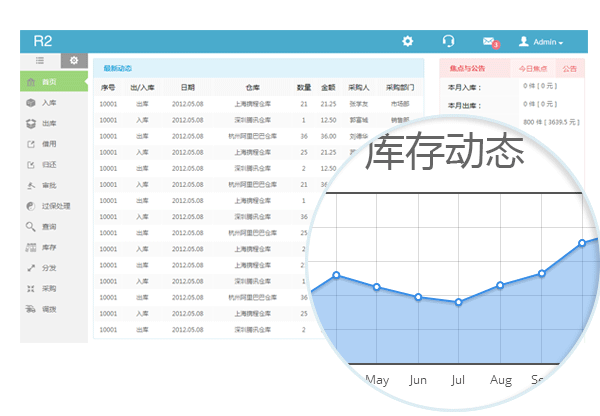The width and height of the screenshot is (600, 416).
Task: Open the settings gear in the top header
Action: tap(408, 41)
